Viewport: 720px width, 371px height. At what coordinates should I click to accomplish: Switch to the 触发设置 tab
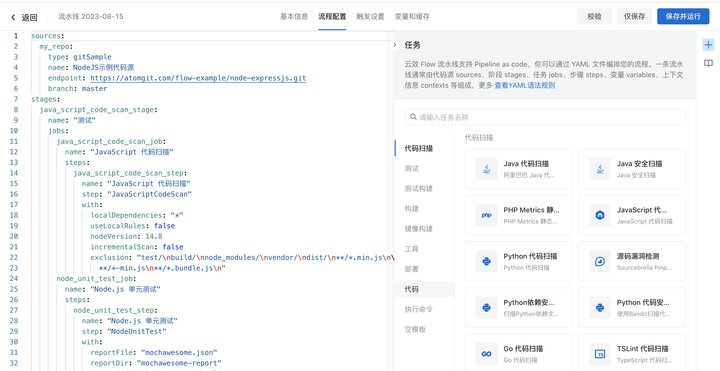tap(370, 17)
